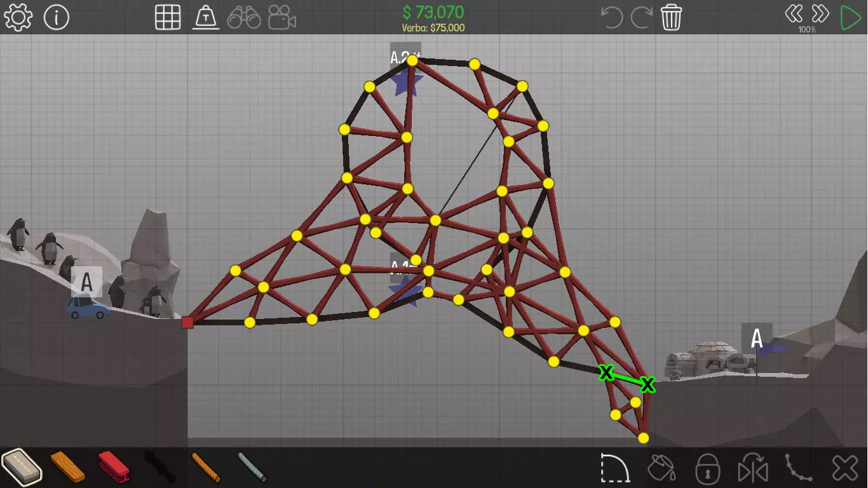This screenshot has width=868, height=488.
Task: Activate the arc curve tool
Action: coord(615,468)
